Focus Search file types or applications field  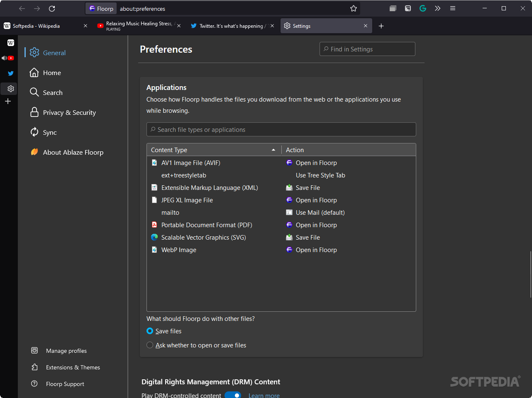click(281, 129)
